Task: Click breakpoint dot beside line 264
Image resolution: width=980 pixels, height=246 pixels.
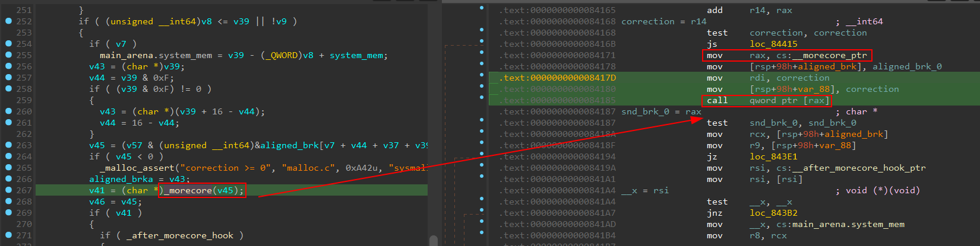Action: 8,156
